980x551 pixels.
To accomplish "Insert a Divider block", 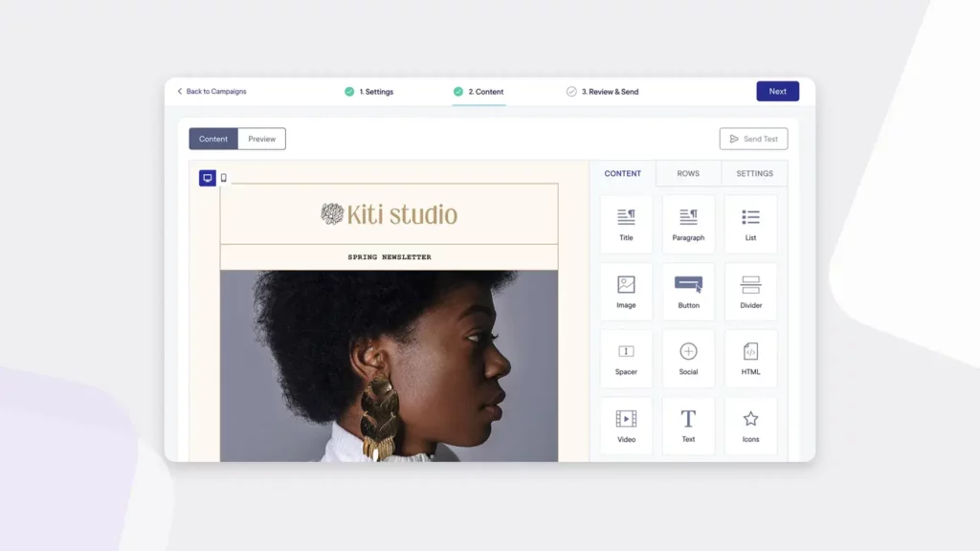I will [750, 292].
